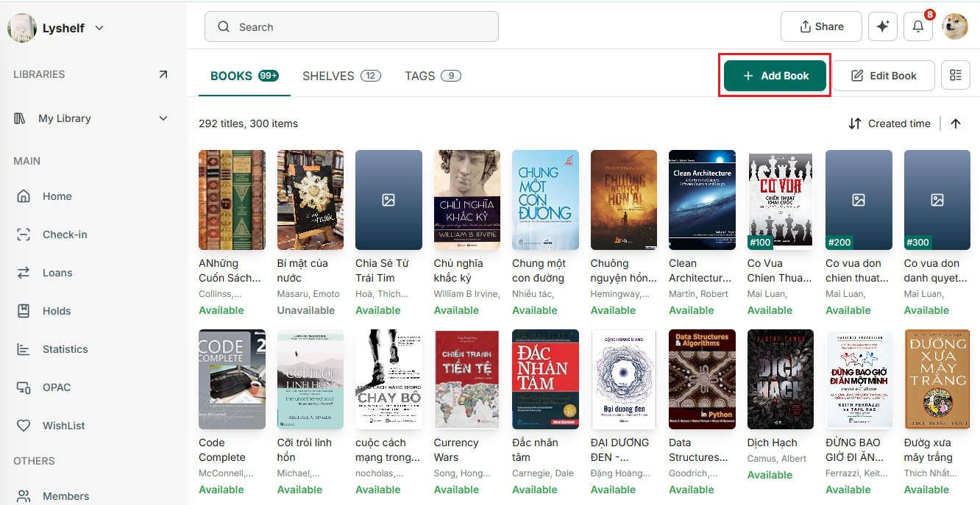Open the notifications bell
The image size is (980, 505).
coord(918,26)
